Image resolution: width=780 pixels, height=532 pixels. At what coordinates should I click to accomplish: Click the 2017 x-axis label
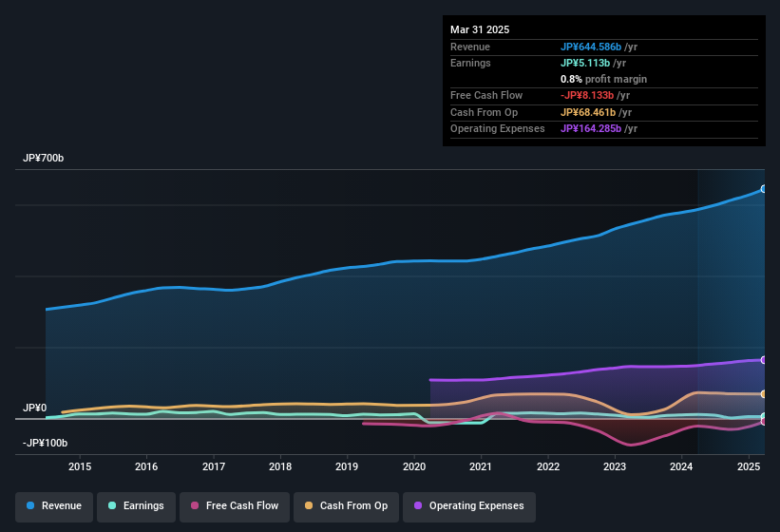click(x=214, y=466)
